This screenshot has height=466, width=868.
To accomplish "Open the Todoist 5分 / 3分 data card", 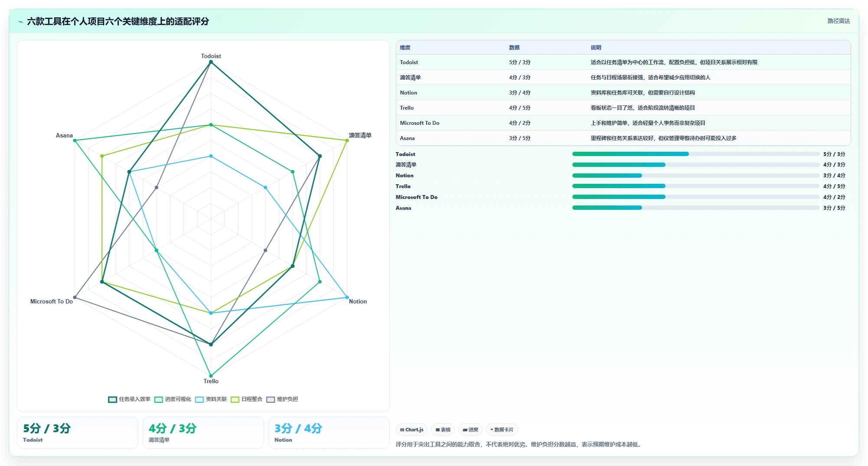I will coord(78,433).
